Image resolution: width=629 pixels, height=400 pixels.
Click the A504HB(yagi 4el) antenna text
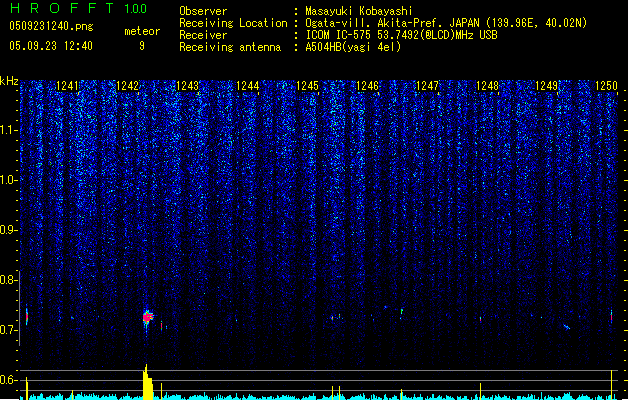pos(353,47)
